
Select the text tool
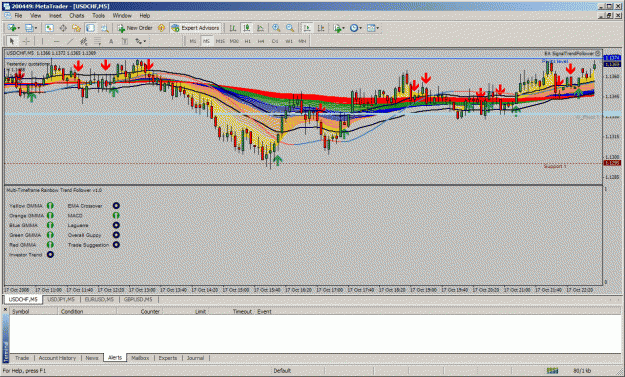(x=111, y=41)
